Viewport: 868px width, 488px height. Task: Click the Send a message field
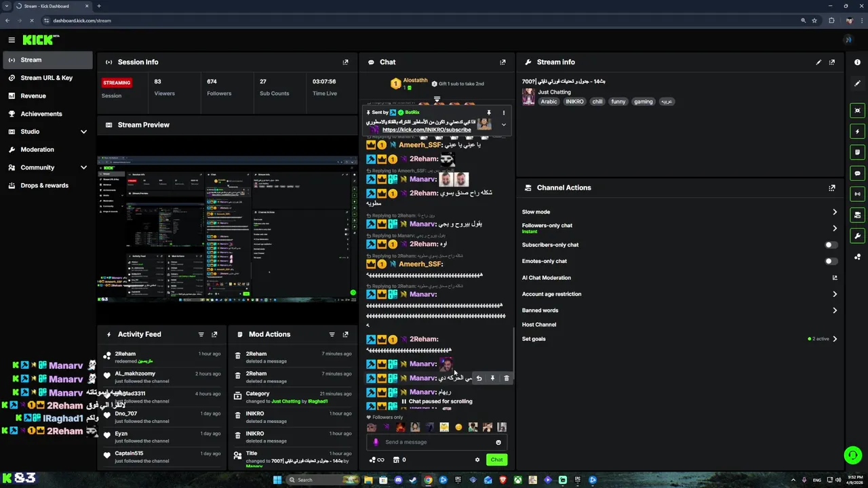tap(437, 442)
